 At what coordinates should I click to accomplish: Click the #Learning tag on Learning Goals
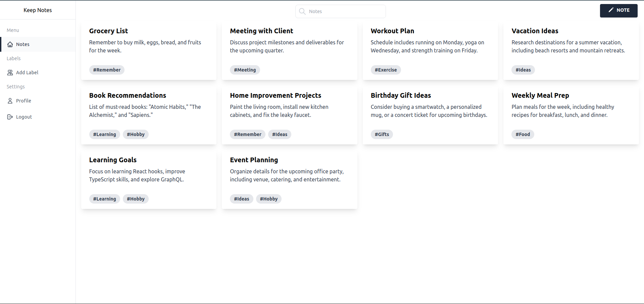(x=104, y=199)
